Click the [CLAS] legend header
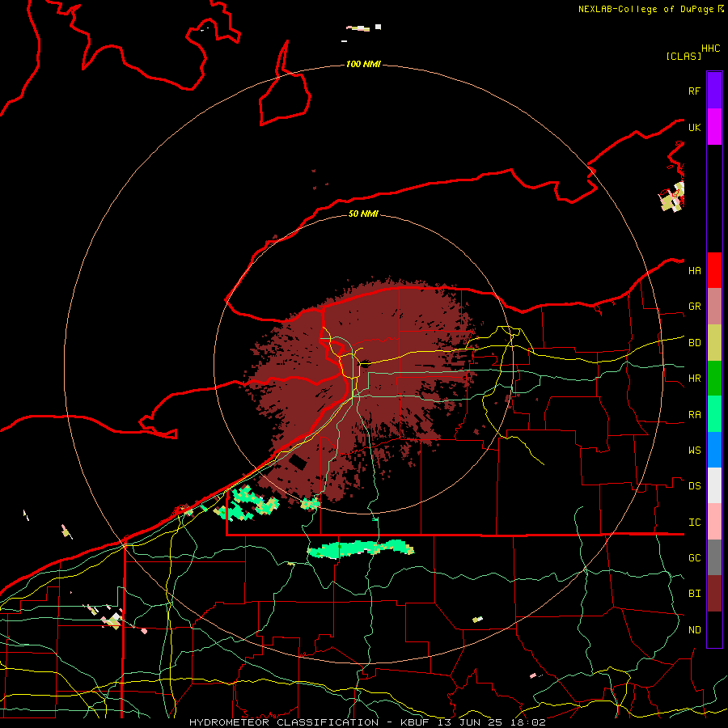 tap(684, 56)
